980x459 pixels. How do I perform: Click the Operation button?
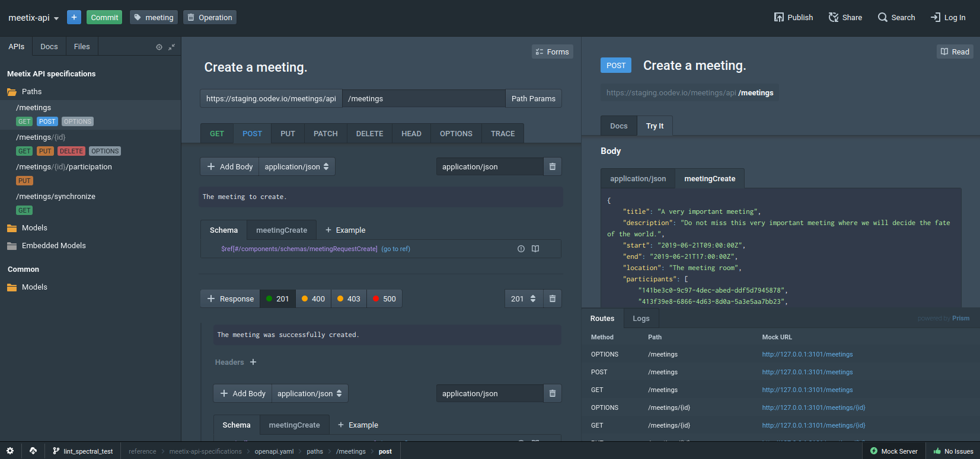(210, 17)
